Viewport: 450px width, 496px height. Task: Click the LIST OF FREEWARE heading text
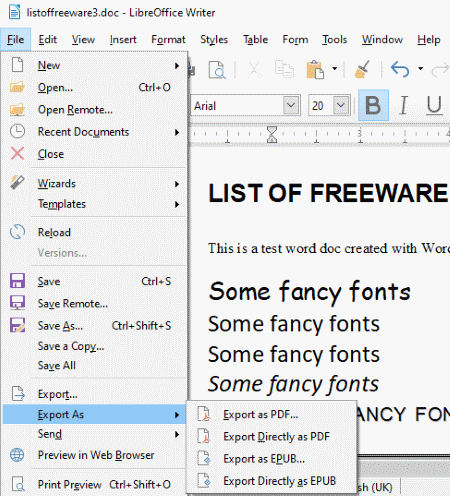click(328, 193)
